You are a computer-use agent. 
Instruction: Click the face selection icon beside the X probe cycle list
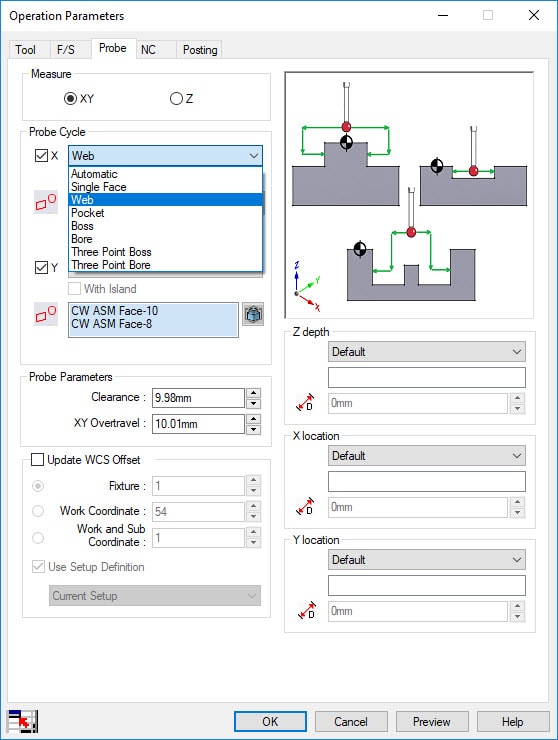click(x=46, y=202)
